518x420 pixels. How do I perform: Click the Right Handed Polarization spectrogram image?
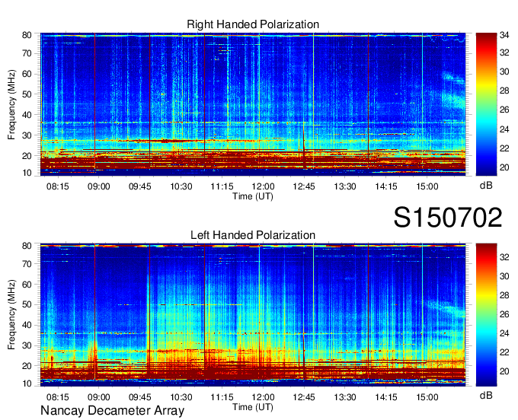[x=253, y=104]
